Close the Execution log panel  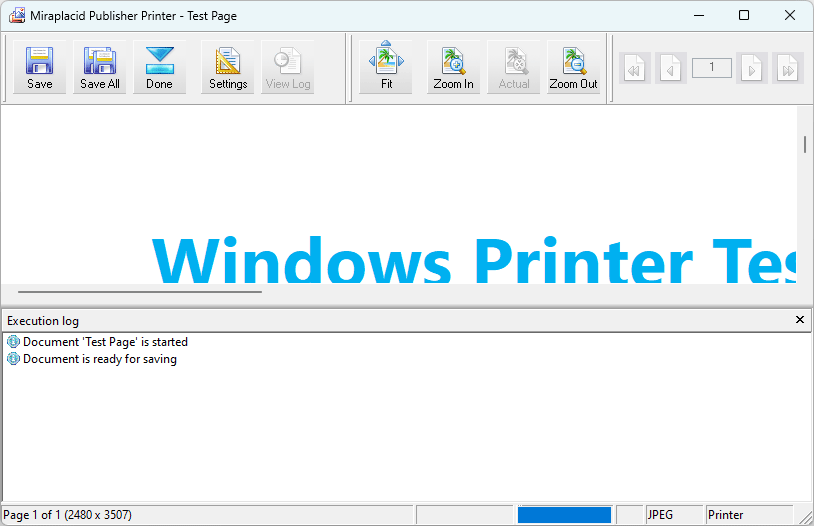pyautogui.click(x=799, y=320)
